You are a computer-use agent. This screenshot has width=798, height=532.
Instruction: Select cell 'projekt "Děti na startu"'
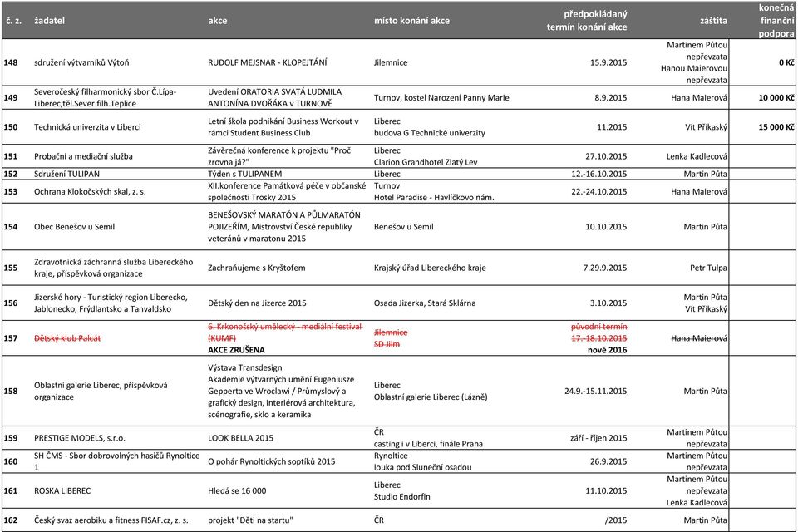[250, 520]
